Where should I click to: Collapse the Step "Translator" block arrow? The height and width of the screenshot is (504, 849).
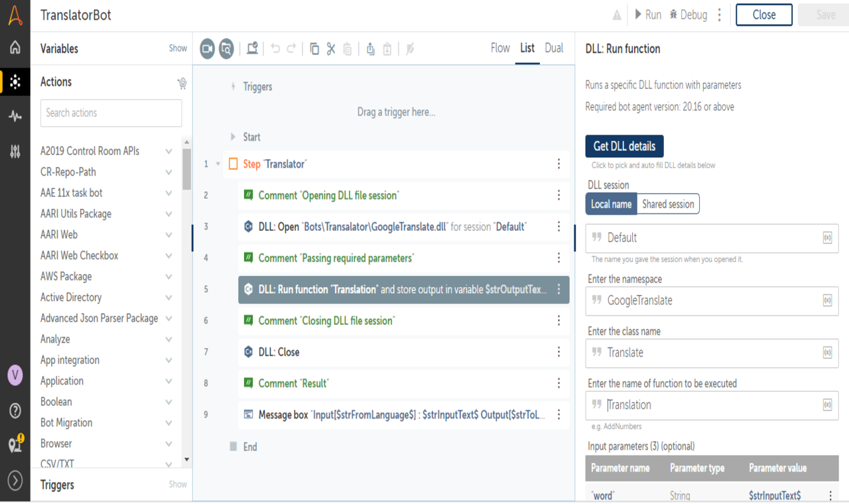218,164
